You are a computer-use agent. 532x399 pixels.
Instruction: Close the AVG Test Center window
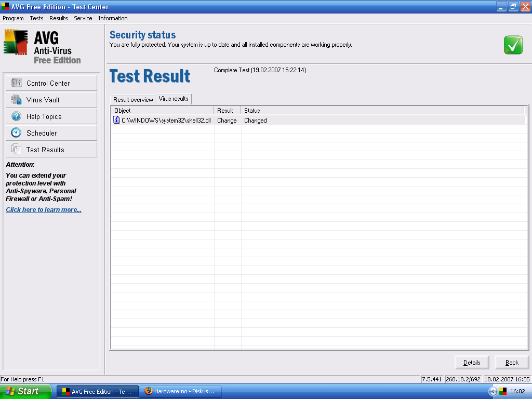point(525,7)
